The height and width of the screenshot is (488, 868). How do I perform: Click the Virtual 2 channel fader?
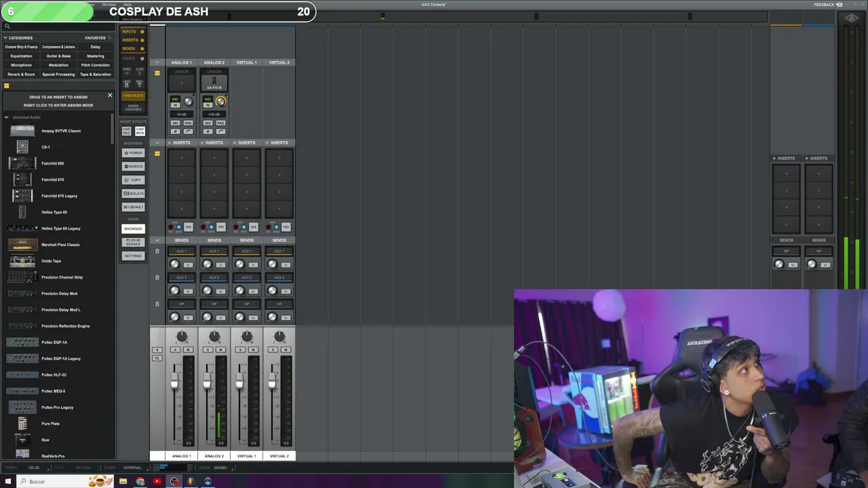click(272, 382)
